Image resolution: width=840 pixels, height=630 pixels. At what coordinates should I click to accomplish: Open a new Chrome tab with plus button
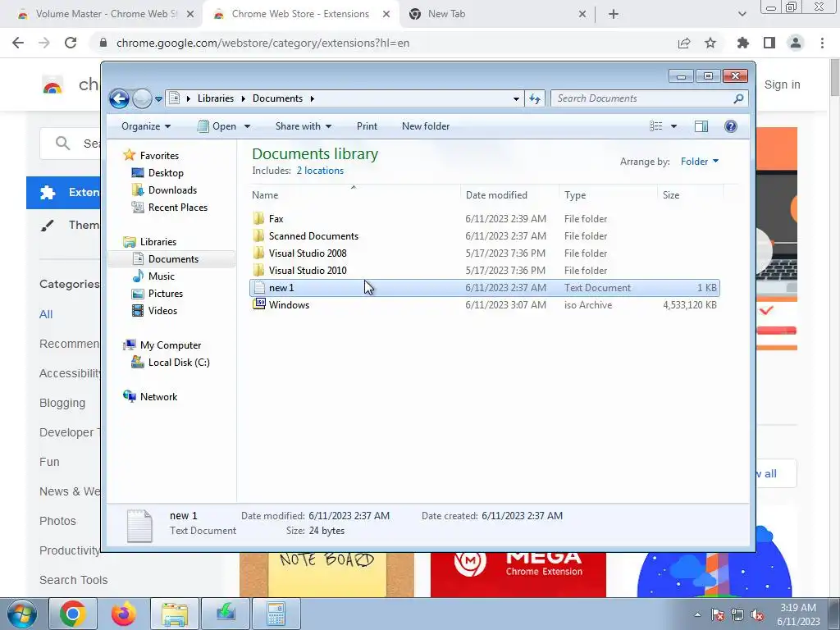click(614, 15)
